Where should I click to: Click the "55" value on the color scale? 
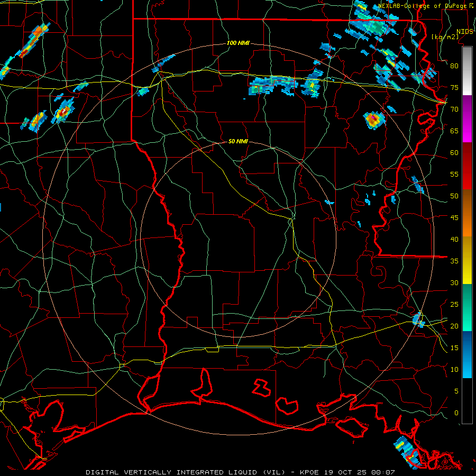(454, 175)
